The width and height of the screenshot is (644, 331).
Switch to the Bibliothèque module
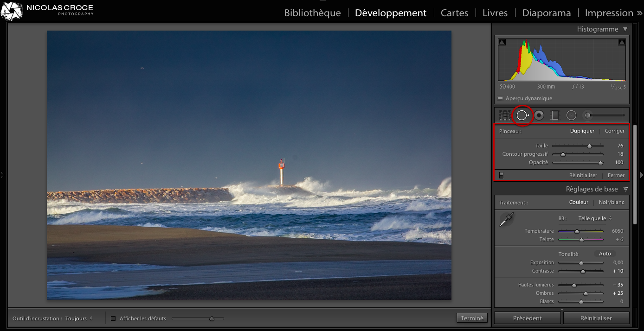coord(312,13)
